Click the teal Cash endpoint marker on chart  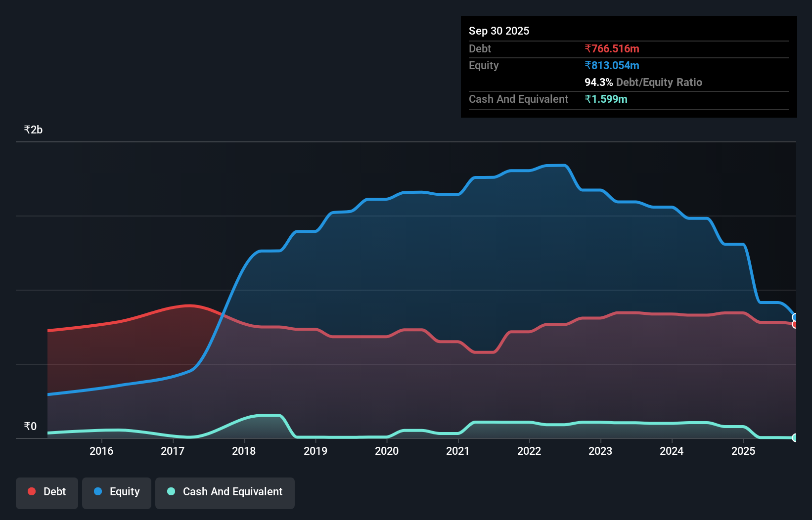(795, 438)
